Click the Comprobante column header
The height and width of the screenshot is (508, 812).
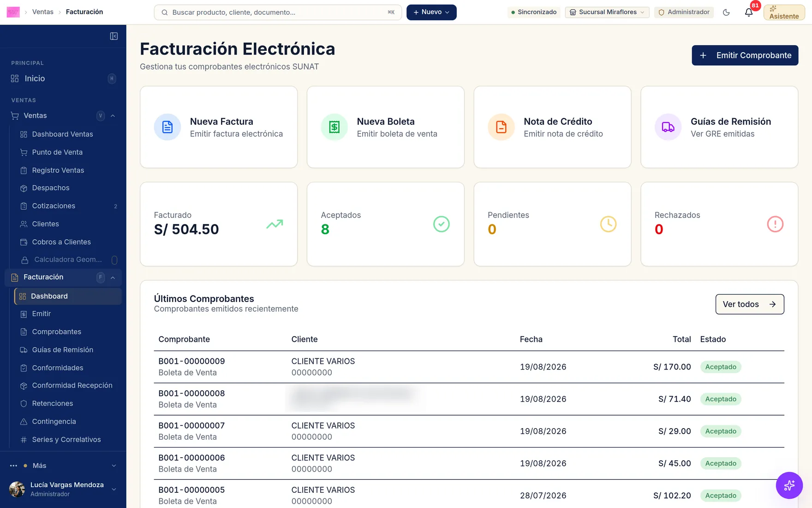coord(184,339)
